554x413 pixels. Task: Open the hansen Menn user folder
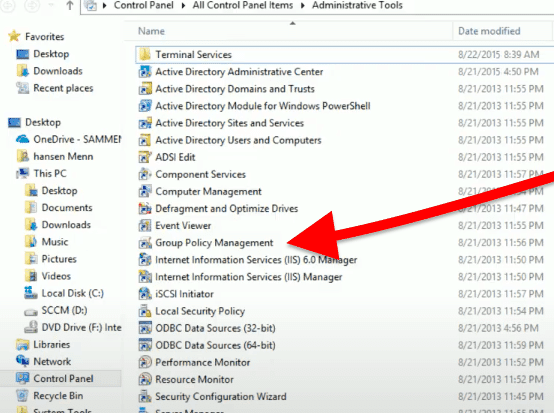[63, 156]
